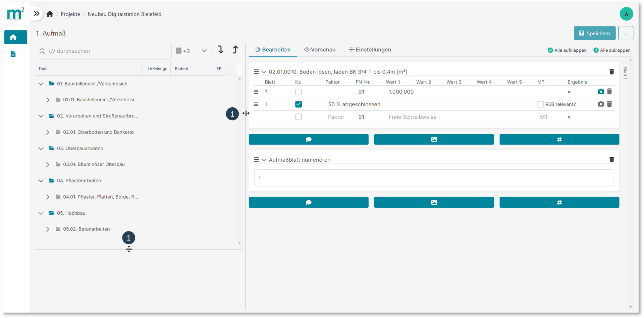The height and width of the screenshot is (318, 644).
Task: Add an image via the picture icon button
Action: (x=434, y=139)
